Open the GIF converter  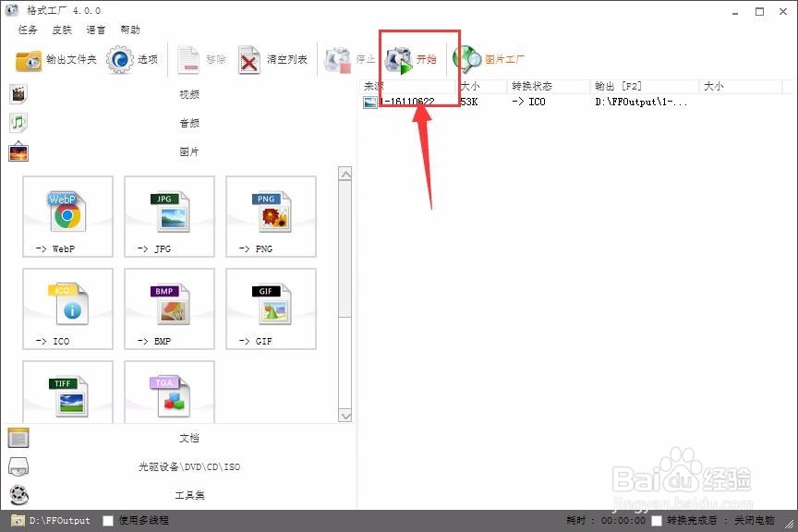click(x=271, y=308)
